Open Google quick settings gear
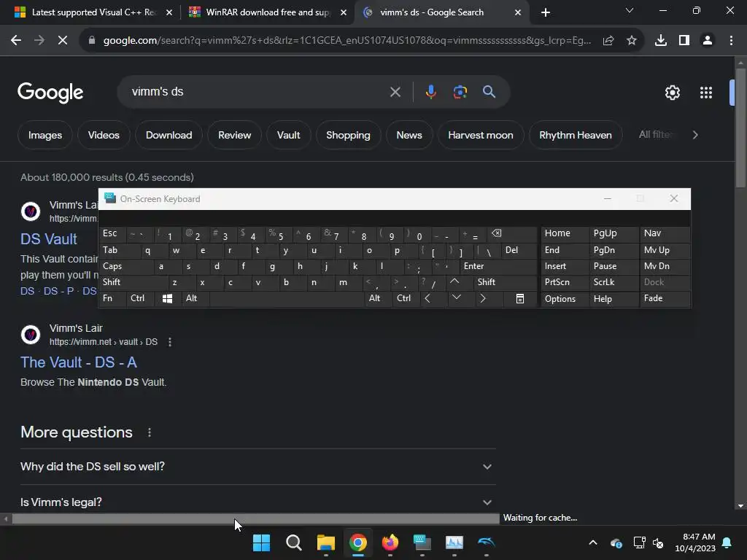Screen dimensions: 747x560 tap(672, 93)
